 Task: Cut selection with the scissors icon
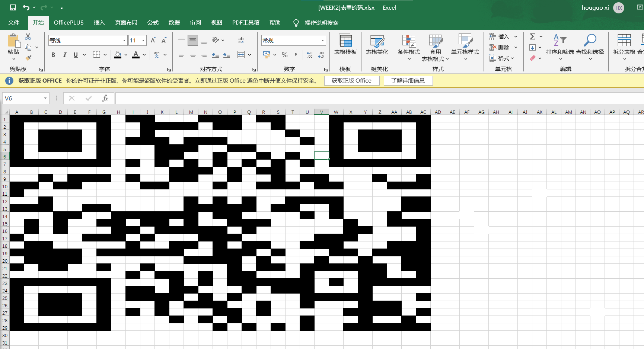coord(28,36)
